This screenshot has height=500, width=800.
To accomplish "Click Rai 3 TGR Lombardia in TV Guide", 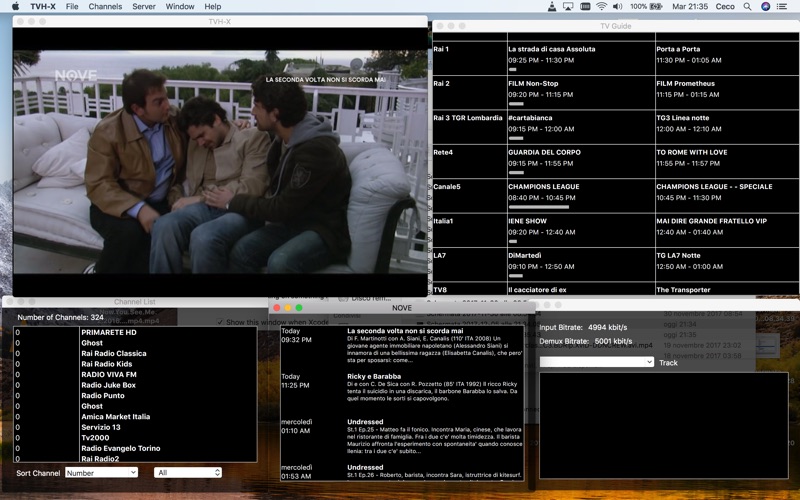I will point(468,117).
